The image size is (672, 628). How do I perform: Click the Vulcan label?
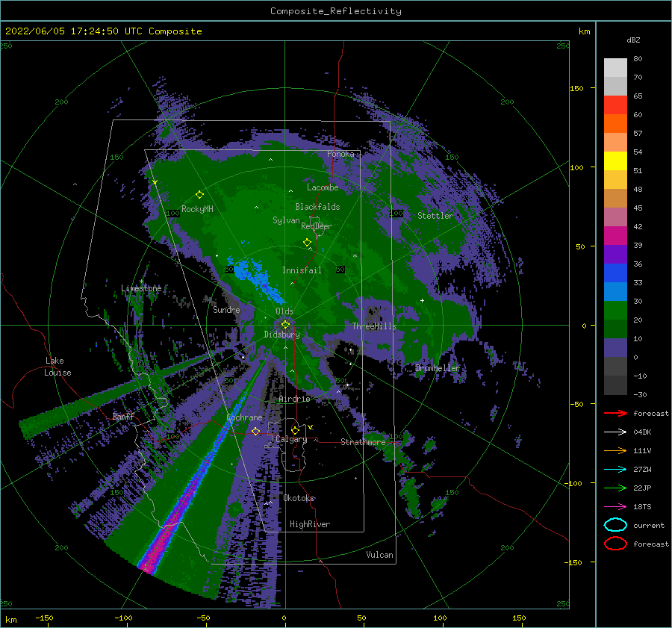[380, 555]
